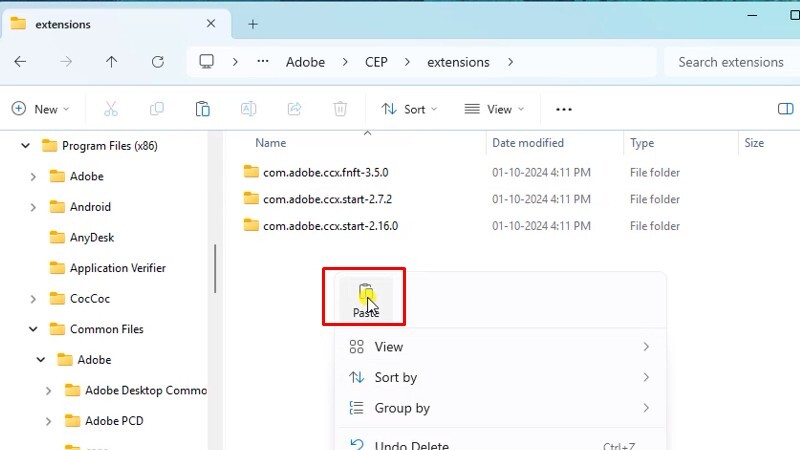This screenshot has height=450, width=800.
Task: Open dropdown chevron after extensions breadcrumb
Action: tap(511, 62)
